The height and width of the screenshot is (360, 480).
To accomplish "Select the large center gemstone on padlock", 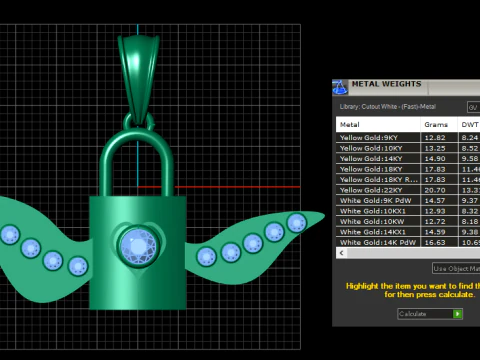I will [x=138, y=246].
